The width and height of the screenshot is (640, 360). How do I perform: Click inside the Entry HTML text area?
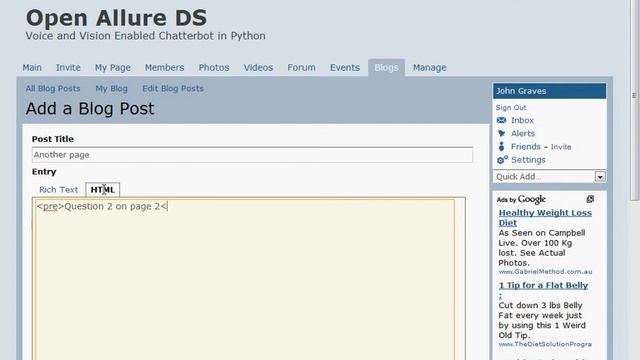point(245,279)
